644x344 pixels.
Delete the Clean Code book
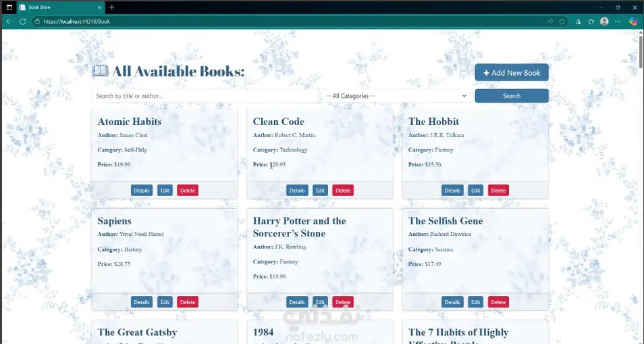pos(343,191)
